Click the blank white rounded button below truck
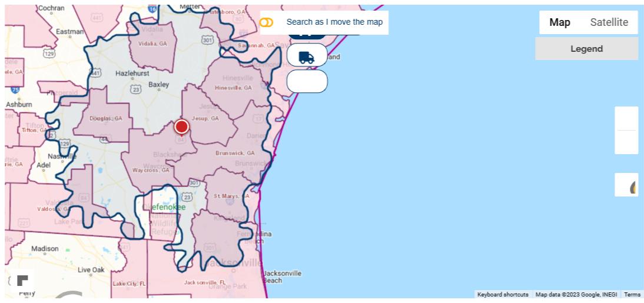This screenshot has width=644, height=303. [307, 81]
